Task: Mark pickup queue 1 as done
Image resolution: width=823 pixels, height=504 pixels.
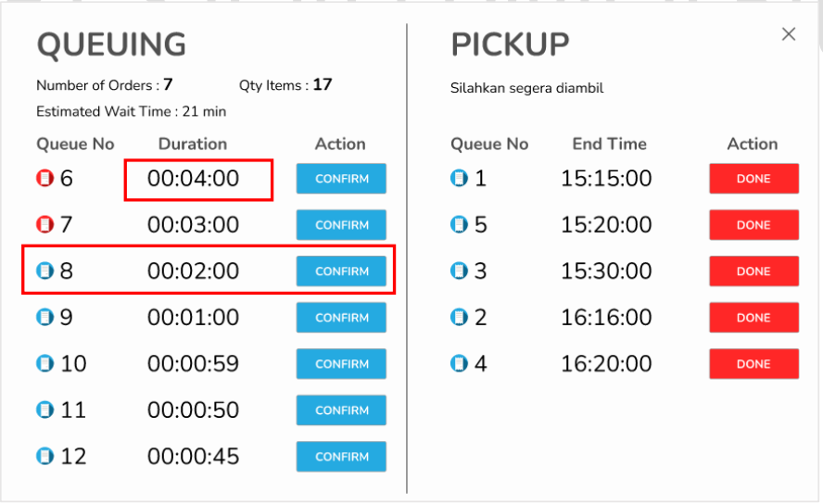Action: tap(753, 179)
